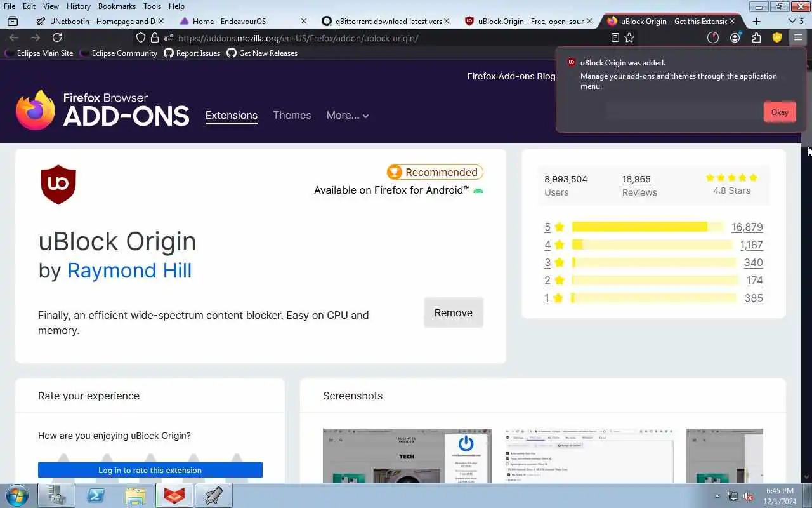Open Get New Releases bookmark

262,53
